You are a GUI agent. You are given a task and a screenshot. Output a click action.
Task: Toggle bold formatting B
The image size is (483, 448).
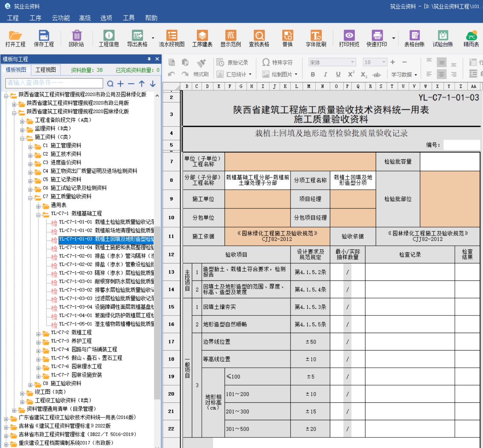pos(313,74)
